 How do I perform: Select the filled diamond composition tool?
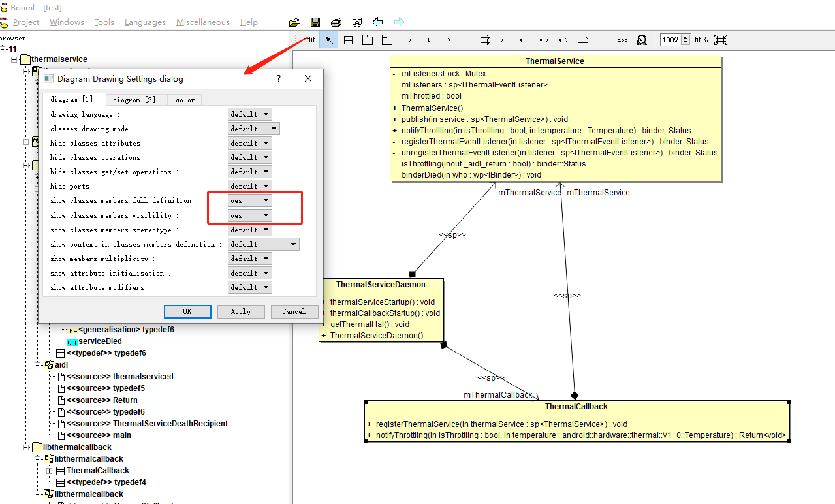pyautogui.click(x=524, y=40)
